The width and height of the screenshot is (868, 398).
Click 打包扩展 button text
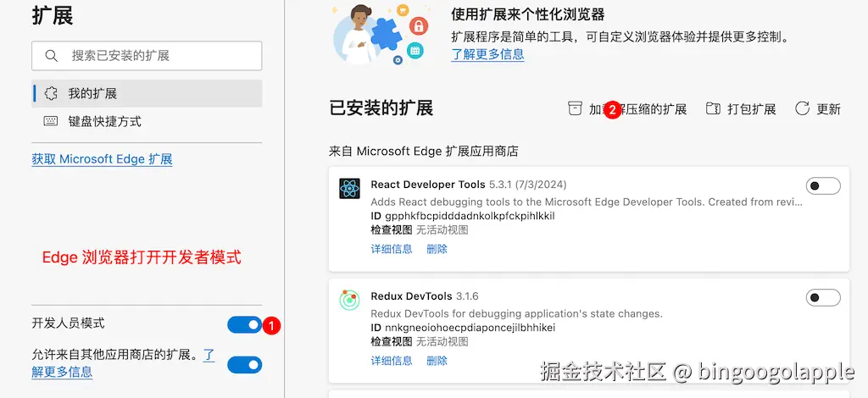752,109
